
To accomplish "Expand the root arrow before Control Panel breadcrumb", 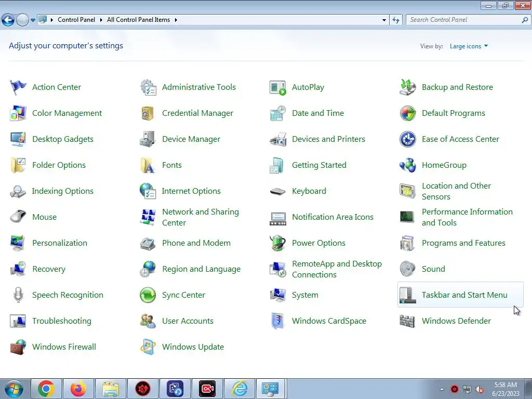I will (52, 20).
